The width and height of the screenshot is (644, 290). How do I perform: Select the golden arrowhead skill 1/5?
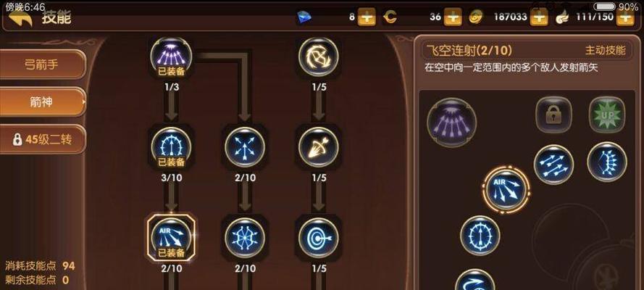pyautogui.click(x=318, y=146)
